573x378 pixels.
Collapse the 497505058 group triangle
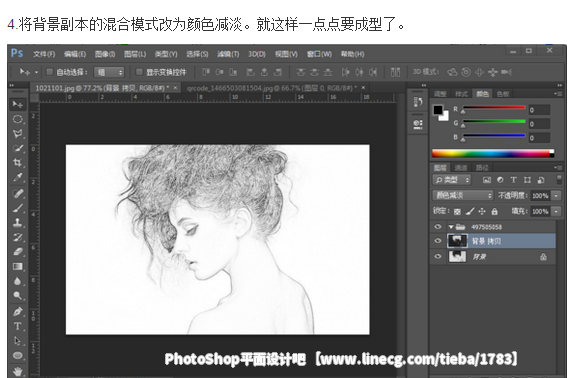pyautogui.click(x=451, y=227)
